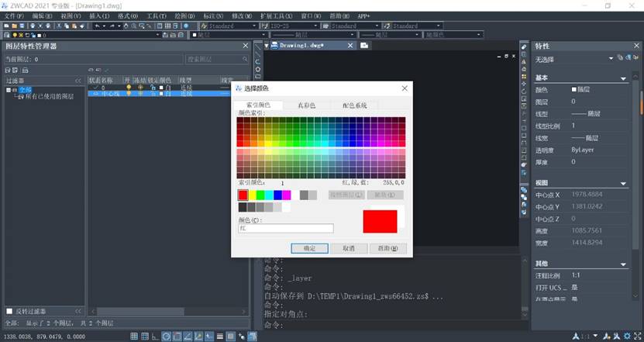Image resolution: width=644 pixels, height=342 pixels.
Task: Toggle the 中心线 layer on/off bulb
Action: pyautogui.click(x=129, y=94)
